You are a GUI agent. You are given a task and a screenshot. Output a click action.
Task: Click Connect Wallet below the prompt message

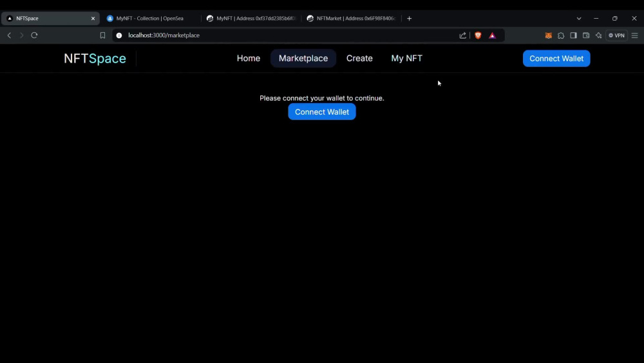pyautogui.click(x=321, y=112)
